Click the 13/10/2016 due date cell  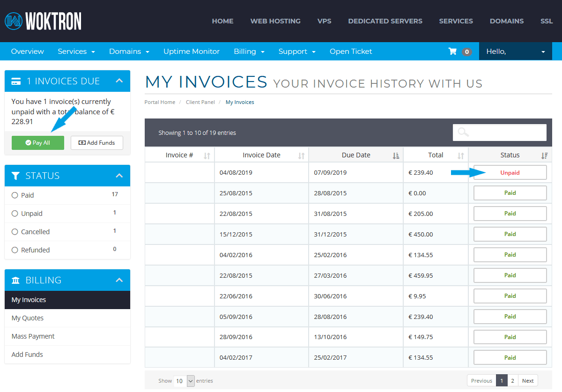click(x=355, y=337)
